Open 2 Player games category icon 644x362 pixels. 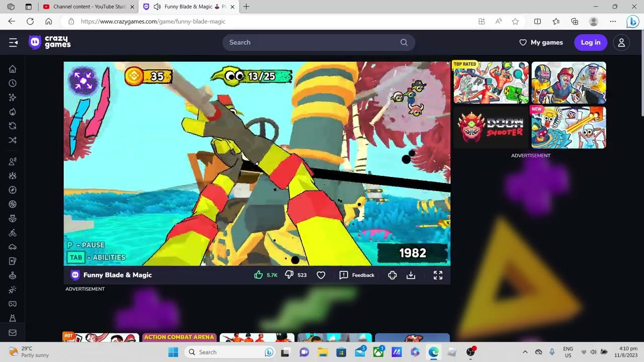(x=13, y=161)
